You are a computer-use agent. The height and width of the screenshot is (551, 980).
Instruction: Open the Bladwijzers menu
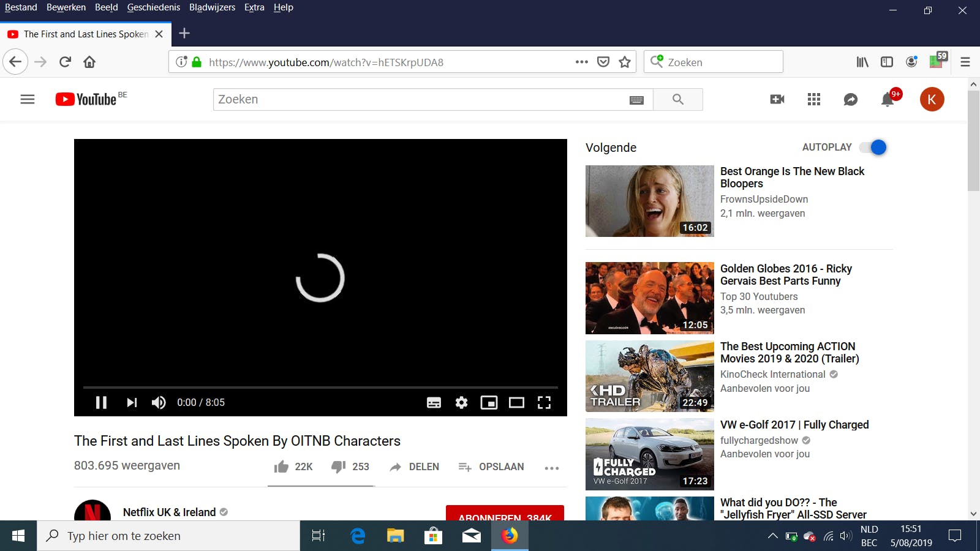click(x=212, y=7)
